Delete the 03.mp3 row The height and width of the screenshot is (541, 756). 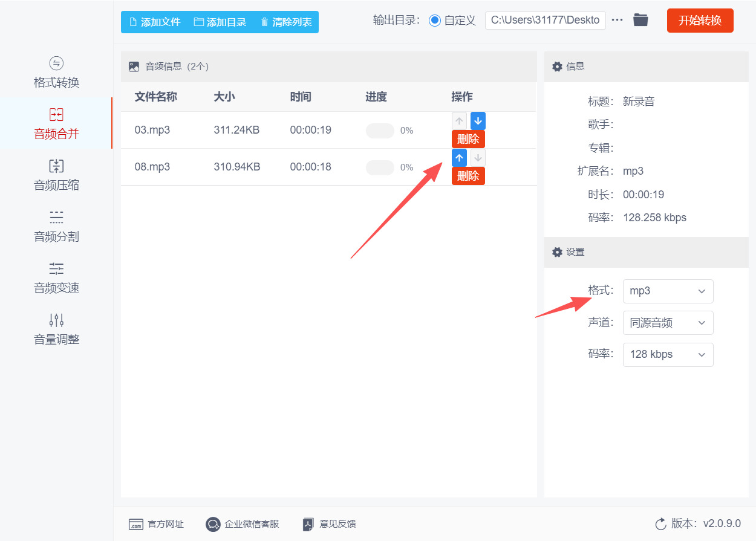click(x=468, y=139)
